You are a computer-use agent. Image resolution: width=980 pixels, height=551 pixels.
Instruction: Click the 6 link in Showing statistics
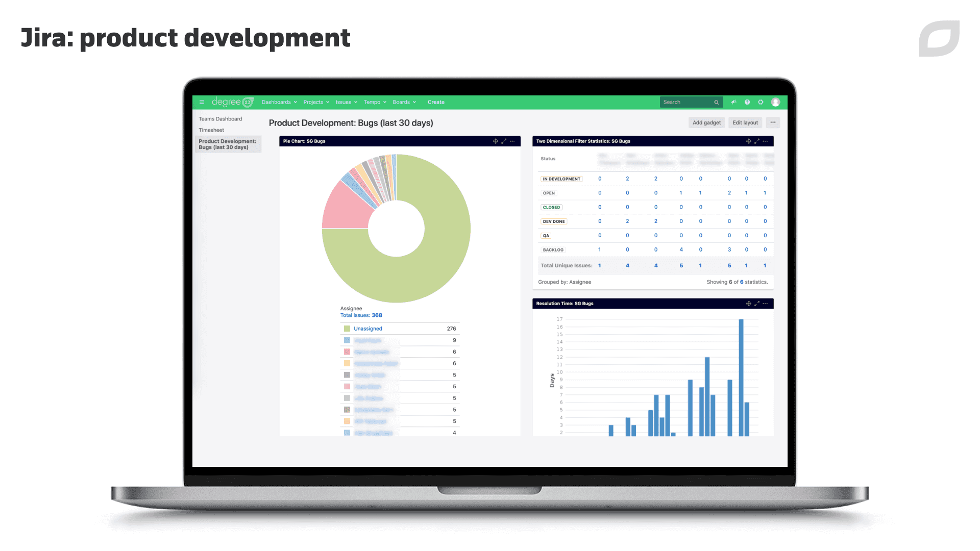pyautogui.click(x=742, y=282)
